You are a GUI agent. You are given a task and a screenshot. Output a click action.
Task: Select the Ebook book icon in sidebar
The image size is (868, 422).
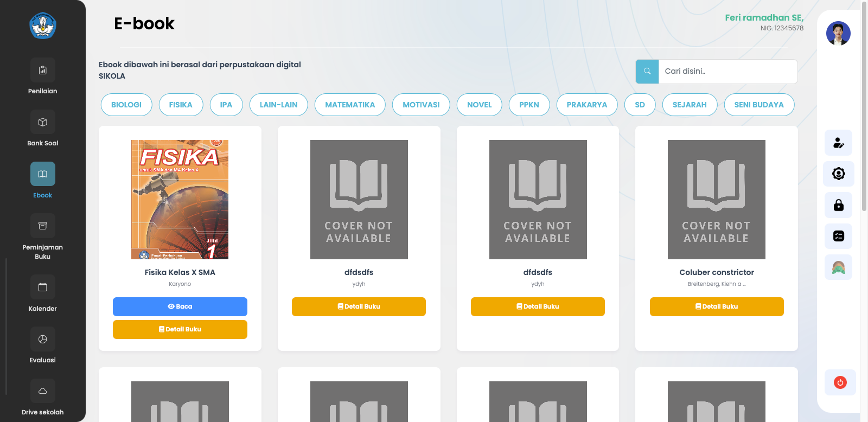pos(43,174)
